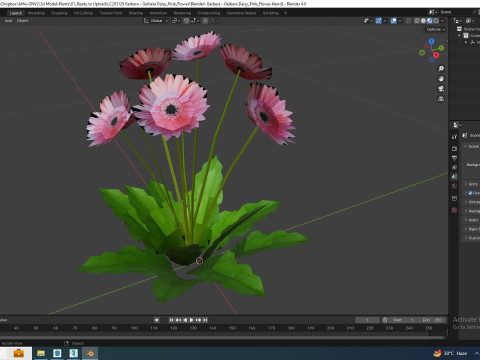Open File Explorer from the taskbar
Screen dimensions: 480x360
click(x=41, y=353)
